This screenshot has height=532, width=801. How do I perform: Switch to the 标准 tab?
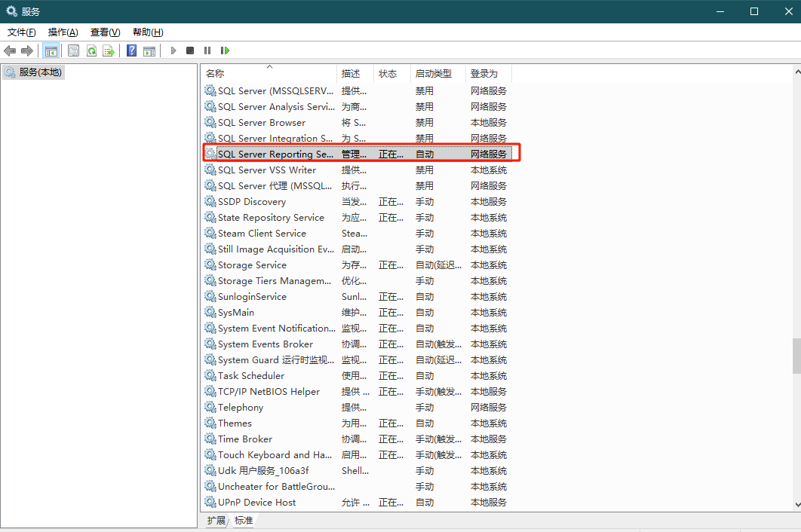click(244, 520)
